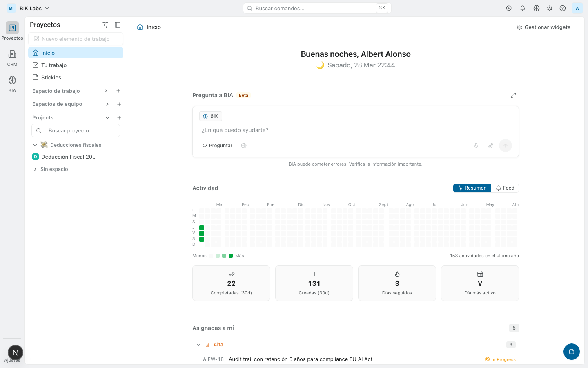The width and height of the screenshot is (588, 368).
Task: Expand the Sin espacio tree group
Action: coord(35,169)
